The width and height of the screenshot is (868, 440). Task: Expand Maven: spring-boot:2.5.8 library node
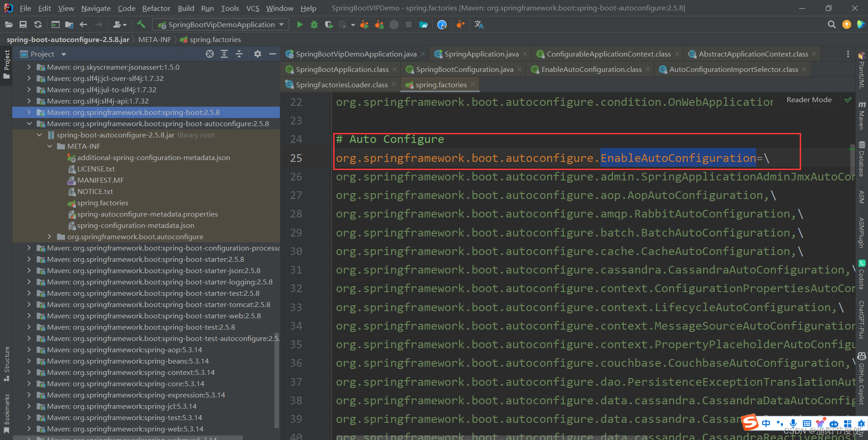[29, 112]
